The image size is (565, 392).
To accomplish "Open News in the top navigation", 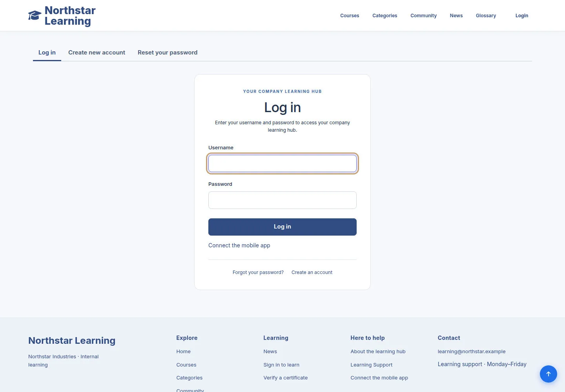I will click(456, 16).
